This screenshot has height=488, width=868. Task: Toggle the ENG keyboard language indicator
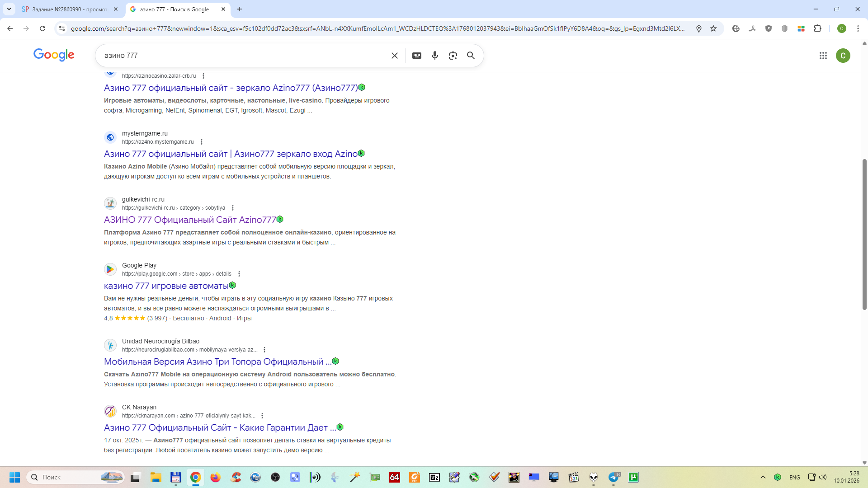794,477
